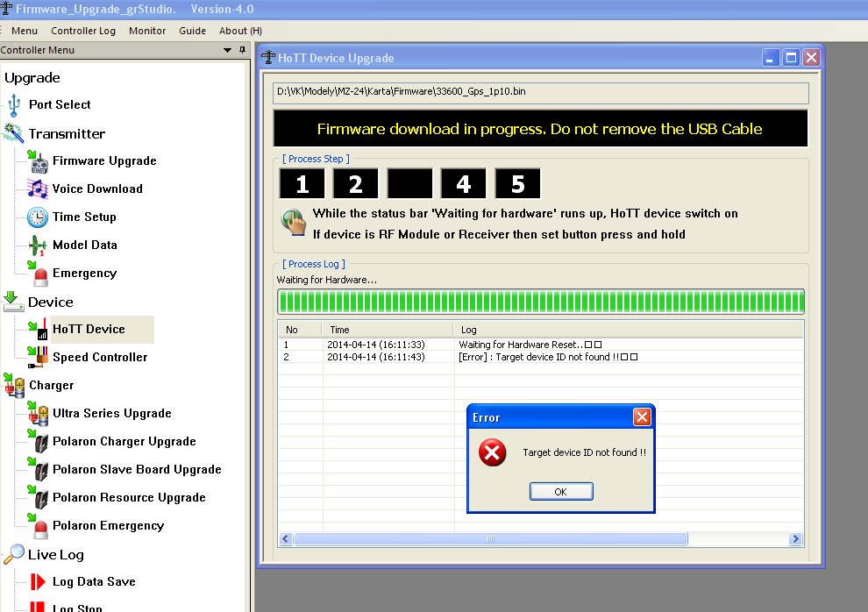Click Polaron Charger Upgrade entry
Viewport: 868px width, 612px height.
click(x=124, y=442)
